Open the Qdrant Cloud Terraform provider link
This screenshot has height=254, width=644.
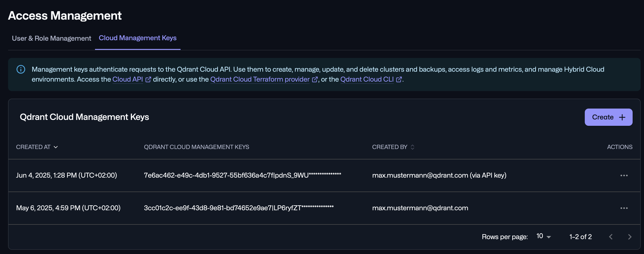point(260,79)
